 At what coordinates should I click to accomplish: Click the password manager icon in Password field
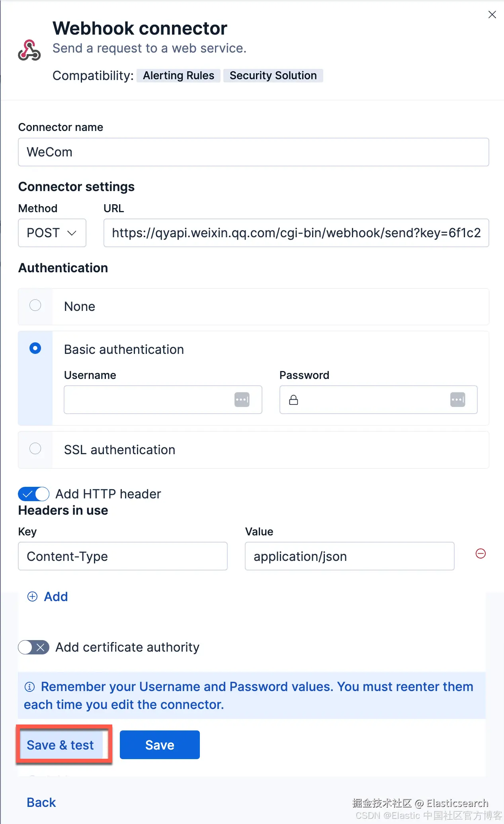coord(457,400)
